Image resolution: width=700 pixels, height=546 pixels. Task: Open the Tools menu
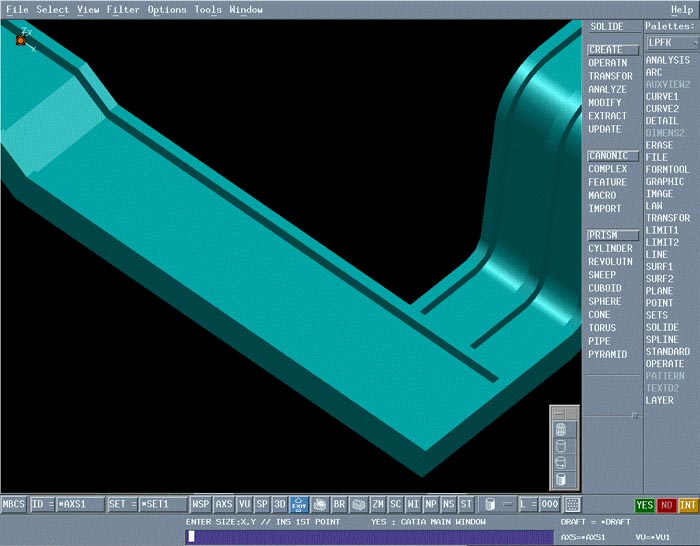(208, 9)
